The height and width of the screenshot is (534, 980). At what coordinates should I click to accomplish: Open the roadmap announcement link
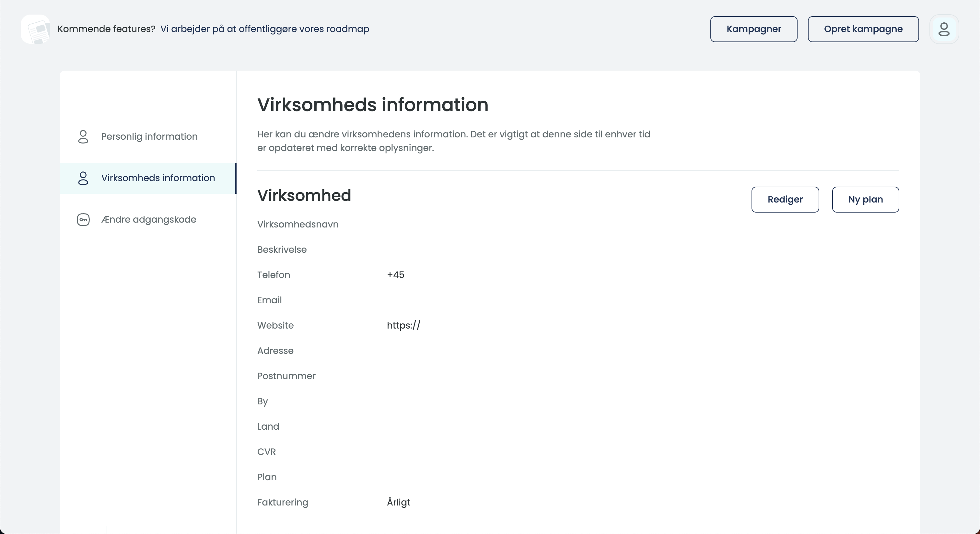tap(264, 29)
